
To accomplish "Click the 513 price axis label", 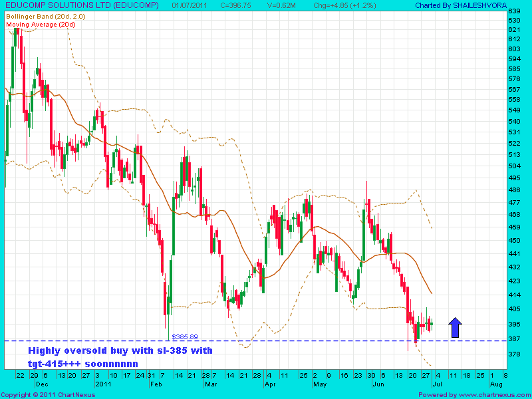I will pos(514,154).
